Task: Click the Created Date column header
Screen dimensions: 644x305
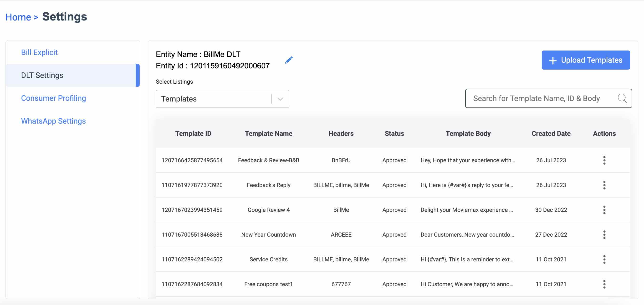Action: point(551,133)
